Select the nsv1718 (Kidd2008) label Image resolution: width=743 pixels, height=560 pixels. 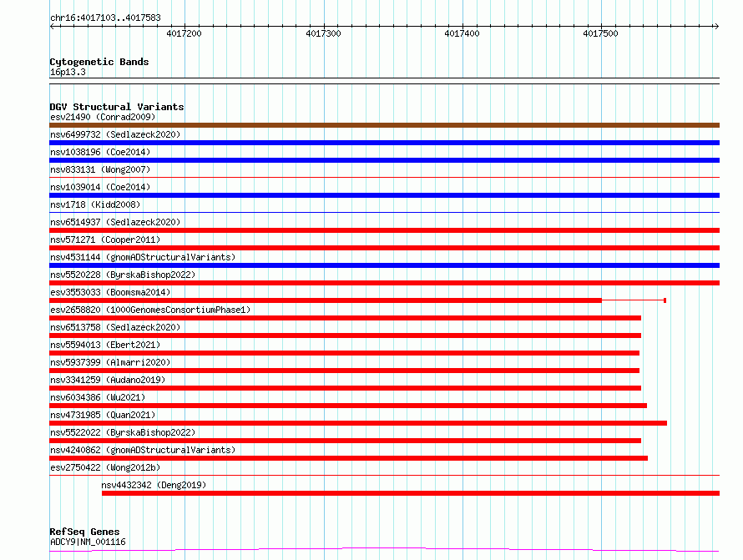(x=95, y=204)
